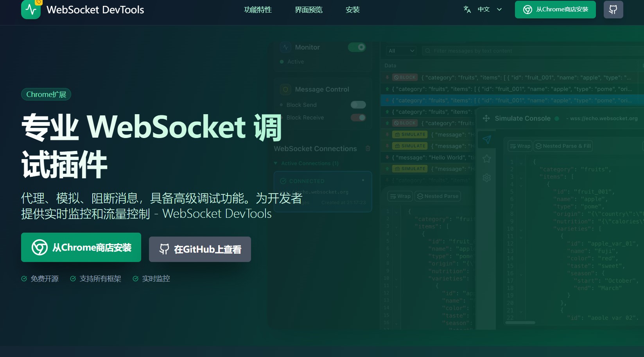Viewport: 644px width, 357px height.
Task: Collapse line 4 fold arrow in Simulate Console
Action: click(x=521, y=185)
